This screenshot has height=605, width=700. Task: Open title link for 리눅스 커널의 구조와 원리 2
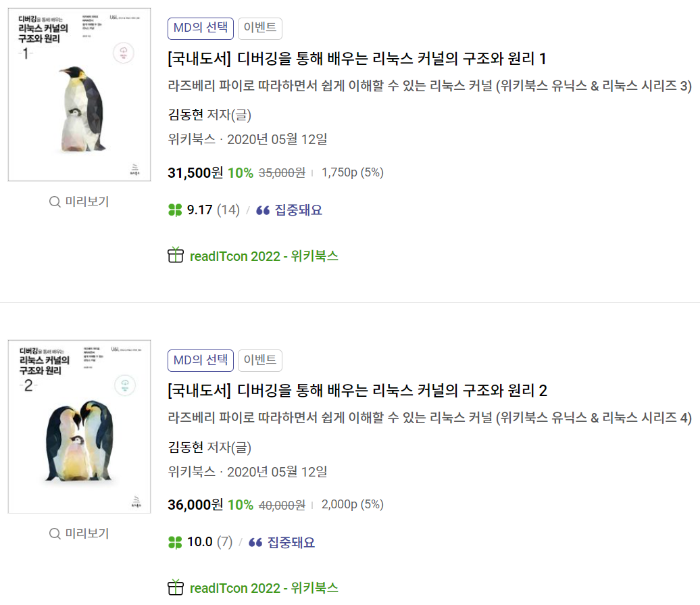pyautogui.click(x=357, y=391)
